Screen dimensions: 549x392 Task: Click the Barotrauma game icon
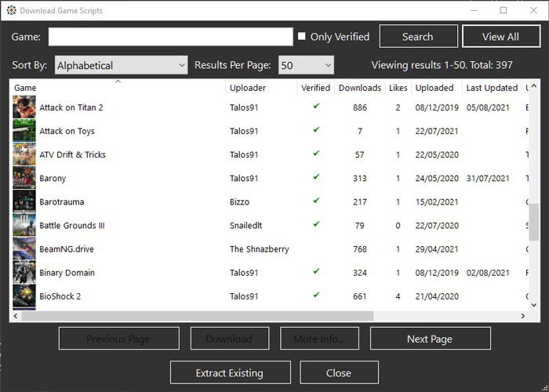[x=24, y=201]
